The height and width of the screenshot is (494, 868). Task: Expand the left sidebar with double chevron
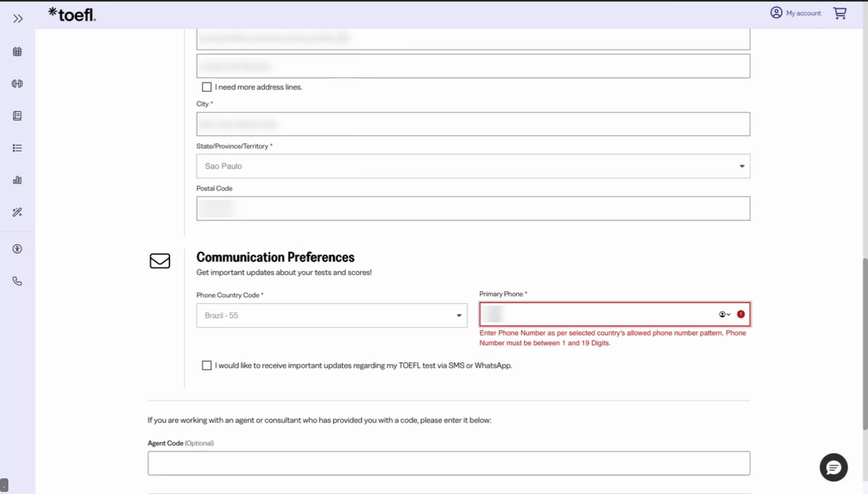point(18,19)
